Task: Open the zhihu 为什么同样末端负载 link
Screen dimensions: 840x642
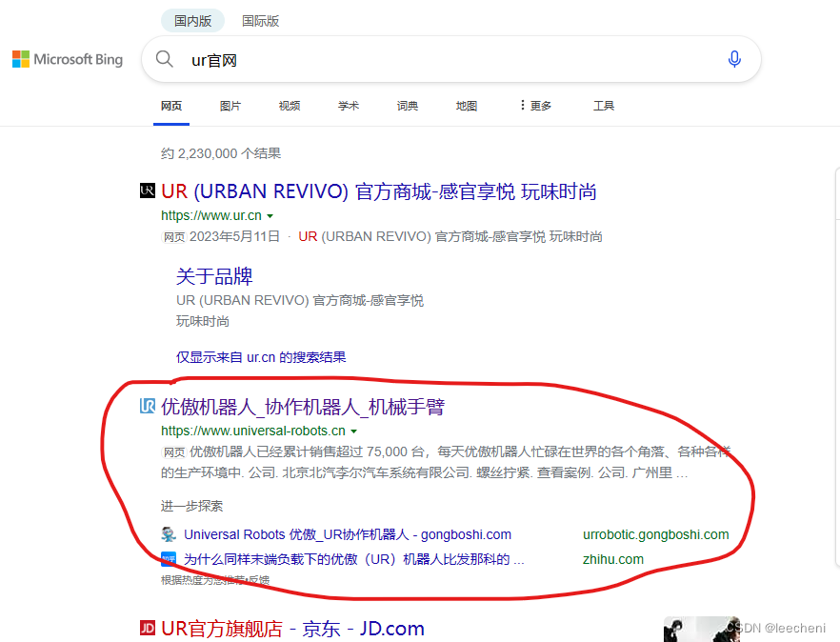Action: pyautogui.click(x=354, y=559)
